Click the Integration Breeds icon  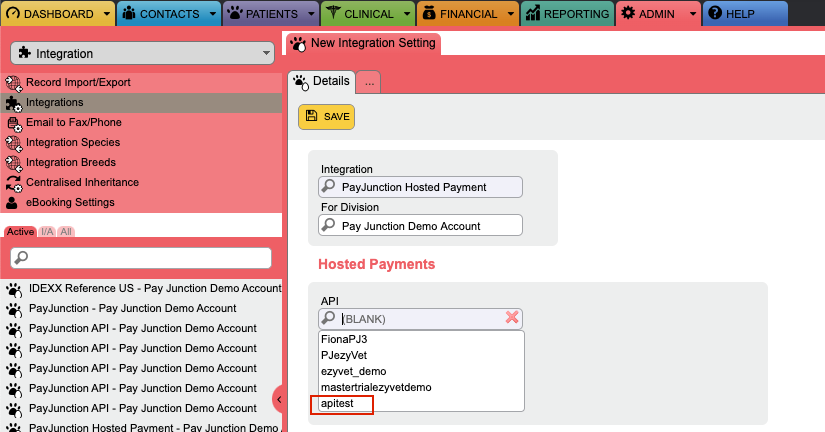pyautogui.click(x=13, y=163)
